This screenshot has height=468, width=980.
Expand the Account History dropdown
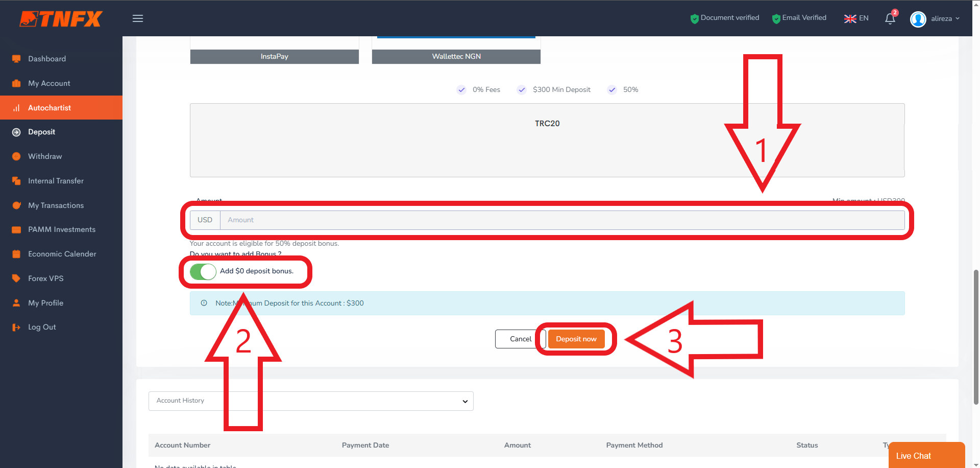311,401
